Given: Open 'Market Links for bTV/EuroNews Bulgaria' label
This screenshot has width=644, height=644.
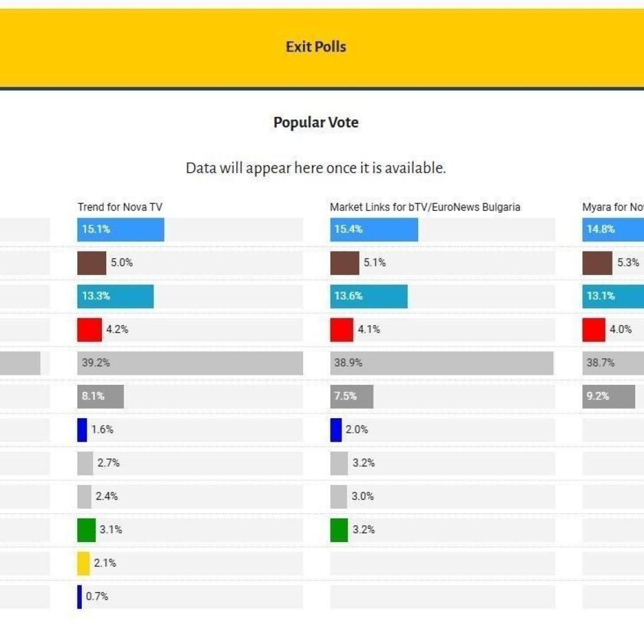Looking at the screenshot, I should 425,207.
